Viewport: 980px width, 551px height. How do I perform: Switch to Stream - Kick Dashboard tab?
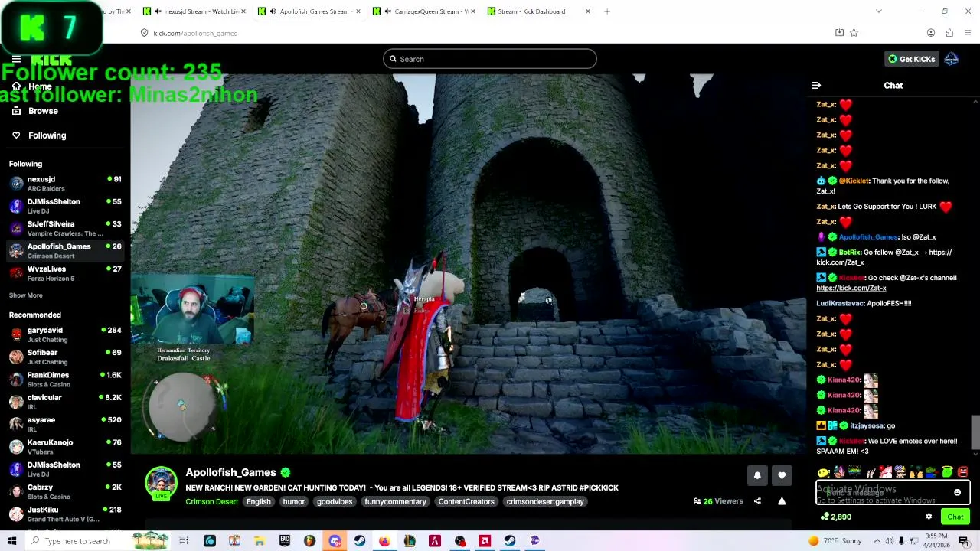(539, 11)
